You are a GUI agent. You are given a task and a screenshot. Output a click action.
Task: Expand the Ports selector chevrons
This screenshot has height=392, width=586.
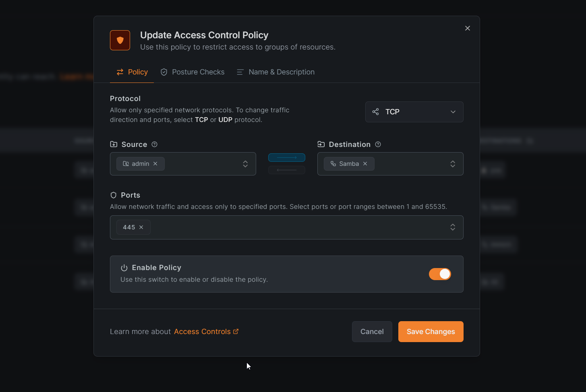point(453,227)
